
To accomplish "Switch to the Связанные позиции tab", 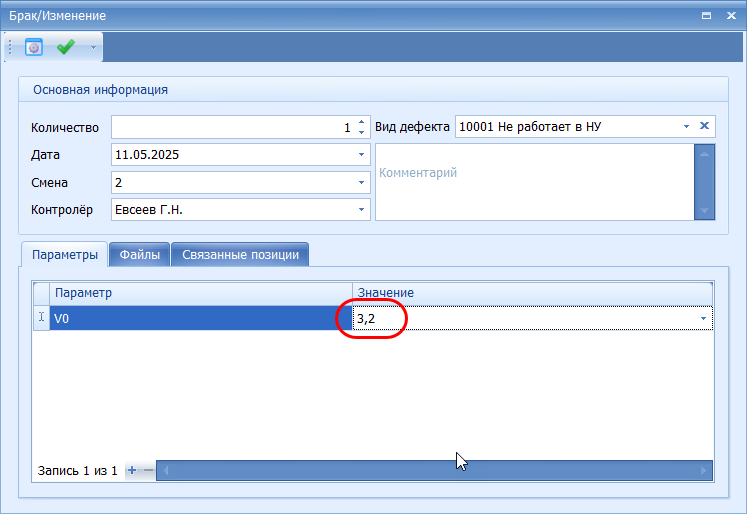I will click(240, 254).
